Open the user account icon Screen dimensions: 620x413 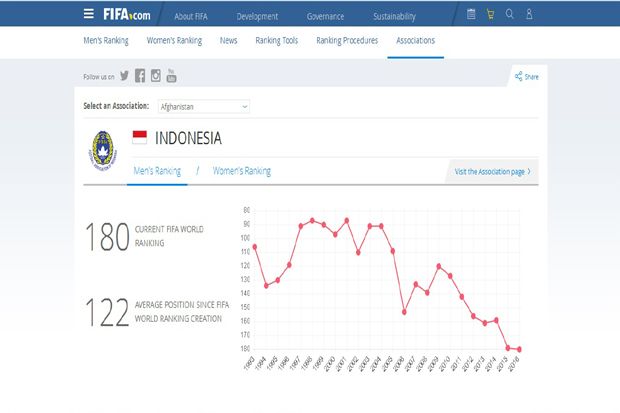[x=529, y=14]
